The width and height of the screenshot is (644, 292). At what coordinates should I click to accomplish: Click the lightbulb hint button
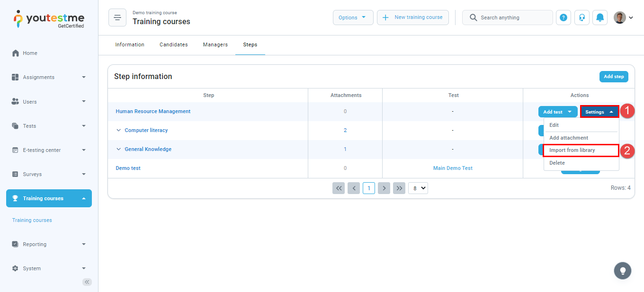click(x=623, y=271)
